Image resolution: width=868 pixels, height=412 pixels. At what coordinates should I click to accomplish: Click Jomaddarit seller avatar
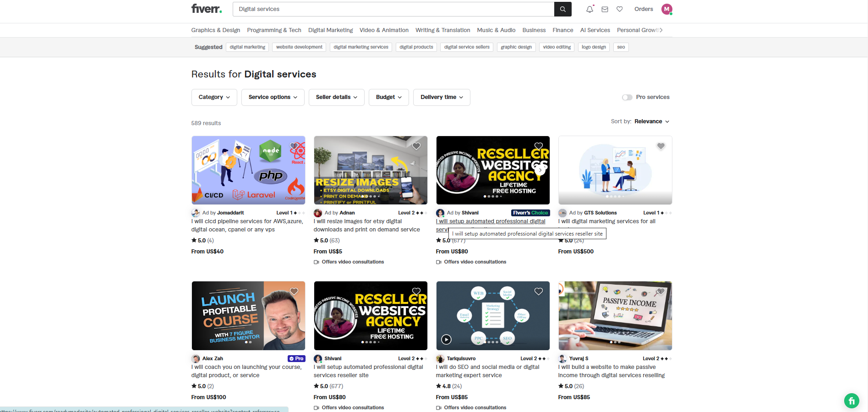coord(196,213)
